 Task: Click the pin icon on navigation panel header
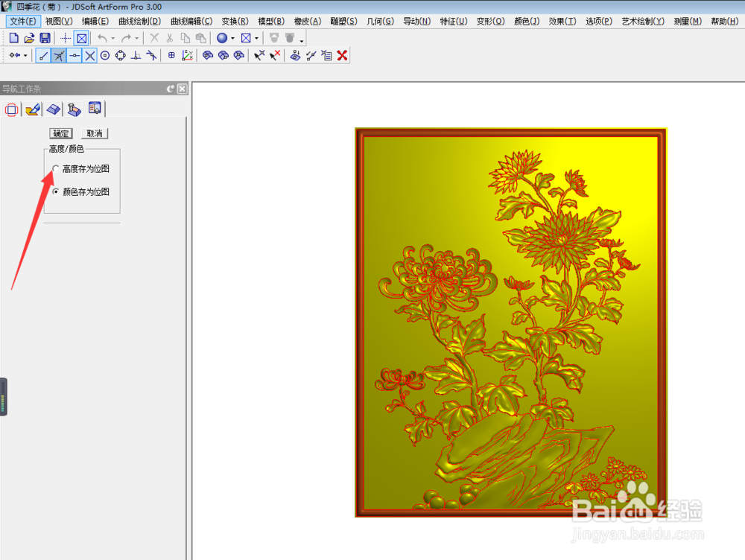coord(171,89)
